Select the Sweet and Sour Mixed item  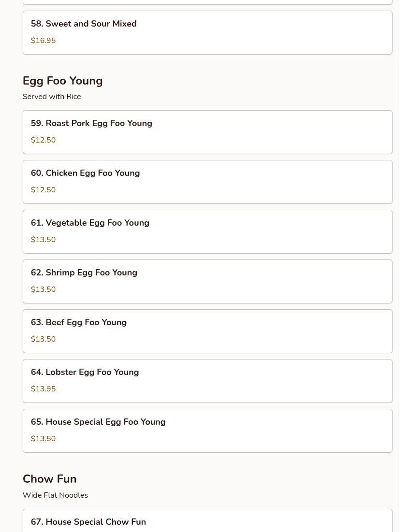(x=84, y=24)
